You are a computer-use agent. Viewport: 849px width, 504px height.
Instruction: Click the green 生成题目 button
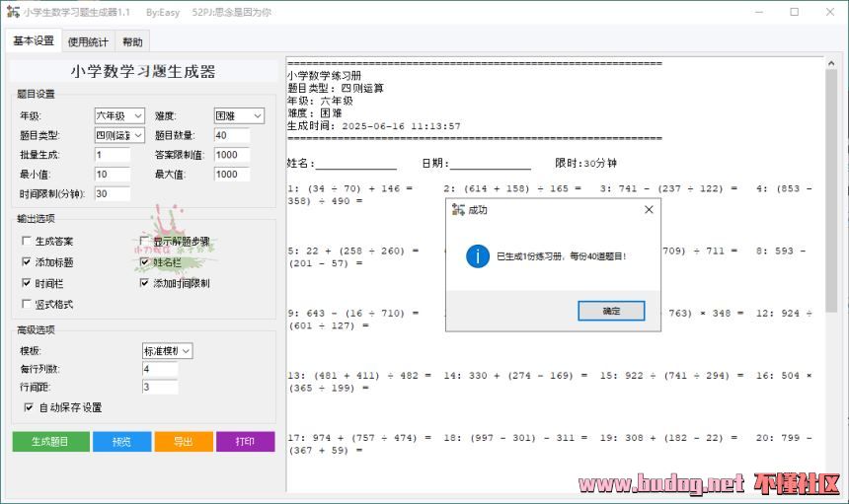tap(50, 442)
